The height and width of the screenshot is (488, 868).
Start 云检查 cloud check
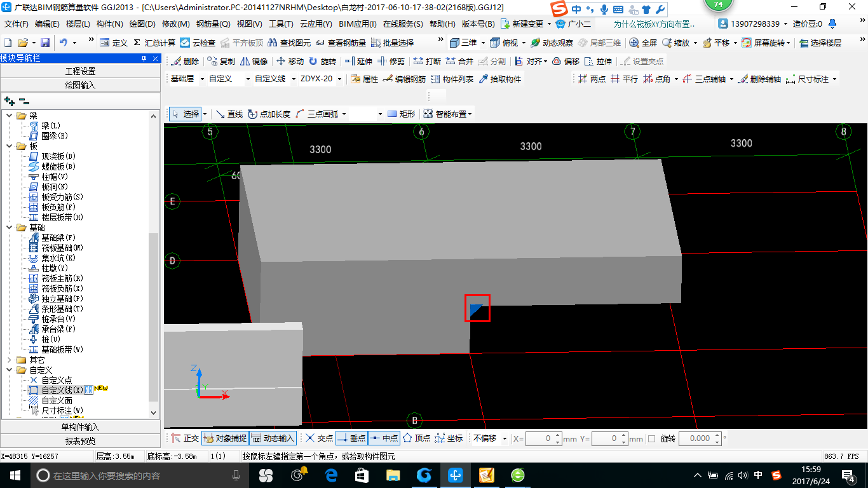click(198, 43)
